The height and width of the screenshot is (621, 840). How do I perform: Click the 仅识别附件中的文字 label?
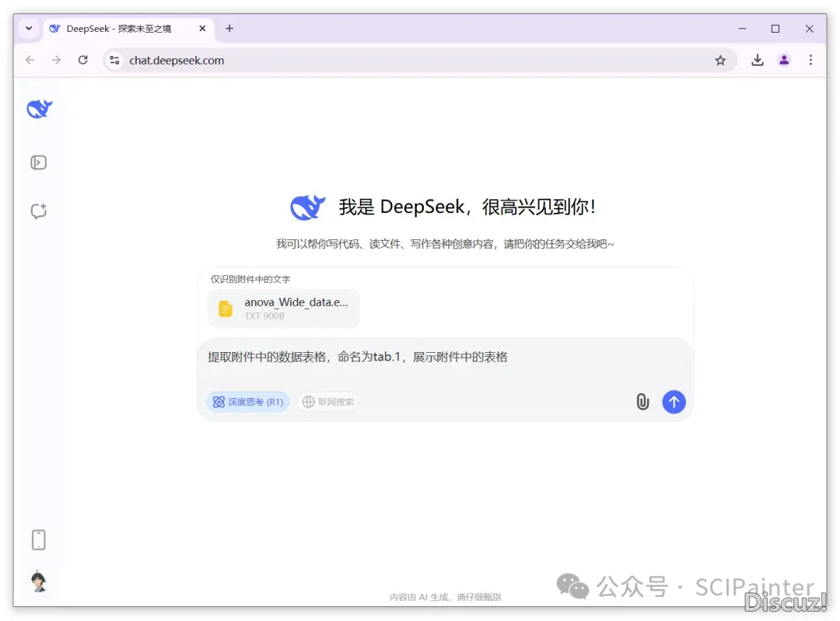(x=250, y=279)
